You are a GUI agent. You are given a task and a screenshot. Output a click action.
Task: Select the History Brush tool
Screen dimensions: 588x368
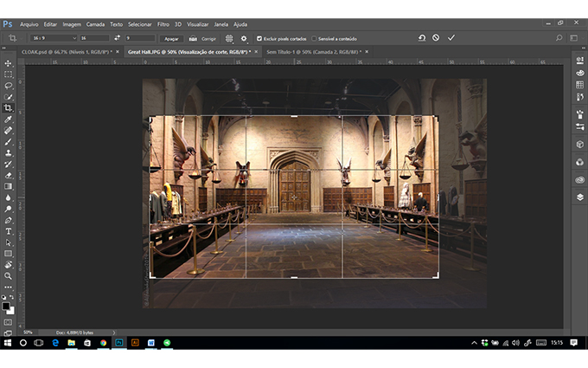pos(8,165)
